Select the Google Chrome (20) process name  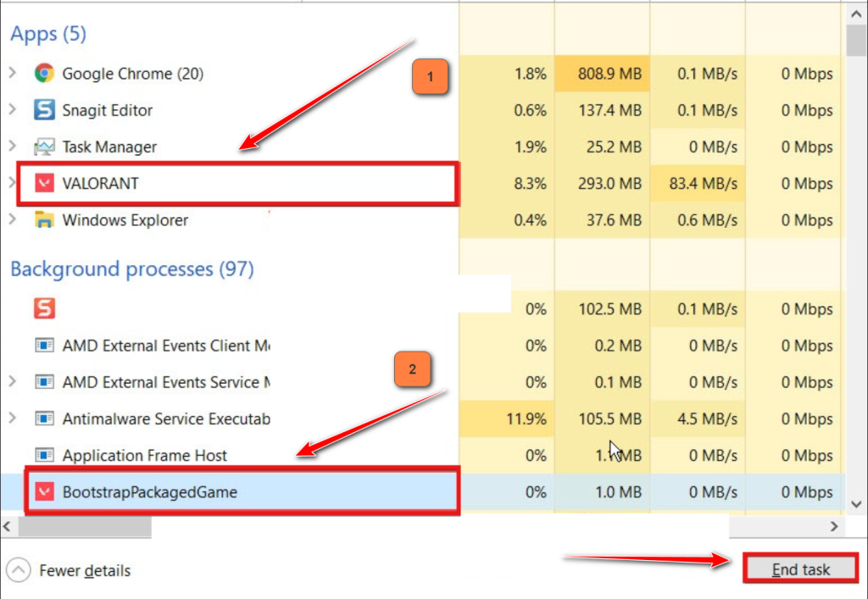[x=133, y=74]
